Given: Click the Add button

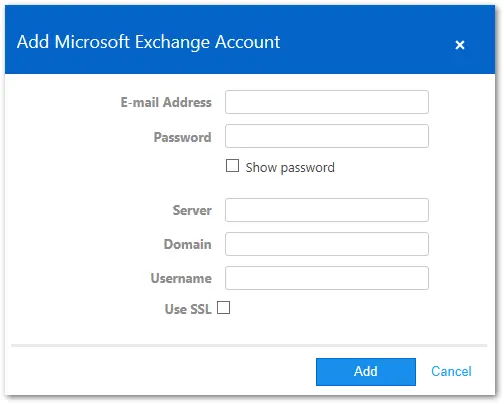Looking at the screenshot, I should pyautogui.click(x=366, y=372).
